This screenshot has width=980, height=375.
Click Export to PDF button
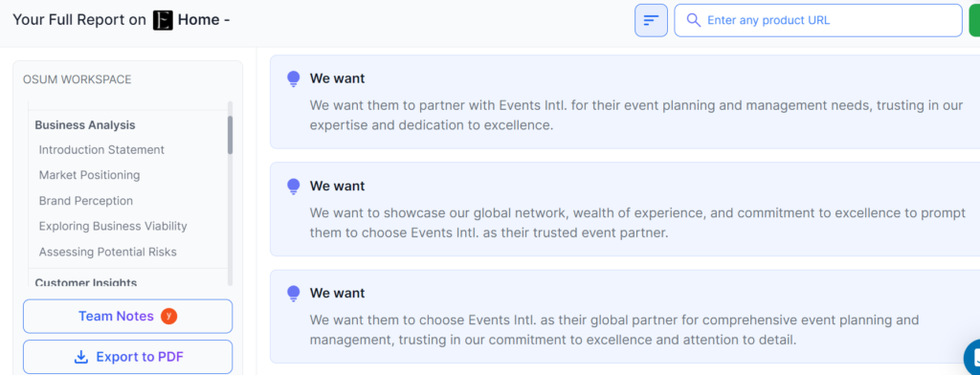(x=127, y=357)
